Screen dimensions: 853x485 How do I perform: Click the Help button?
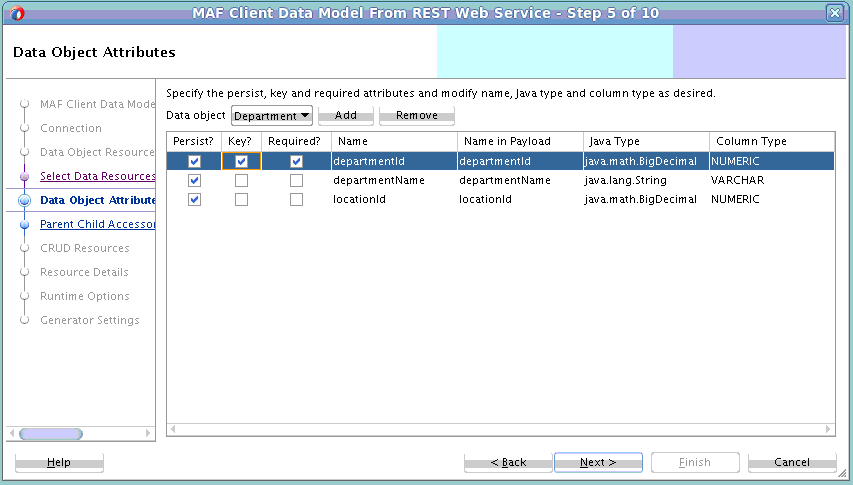click(x=59, y=462)
